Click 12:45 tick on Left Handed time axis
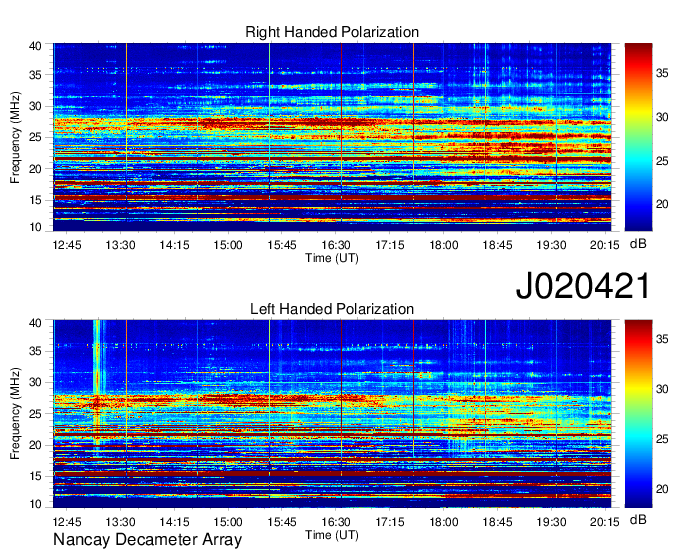The height and width of the screenshot is (552, 680). point(67,522)
